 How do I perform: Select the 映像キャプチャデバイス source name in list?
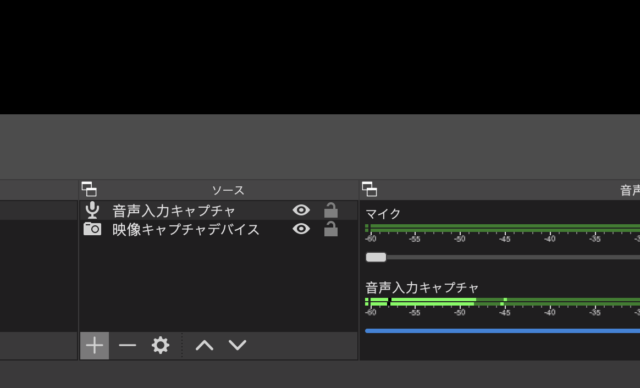pos(186,230)
